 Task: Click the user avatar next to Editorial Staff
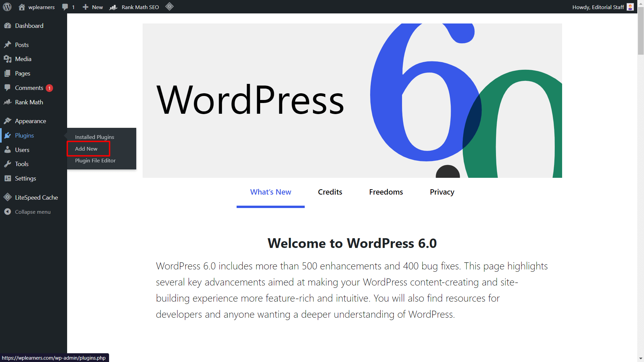pyautogui.click(x=630, y=7)
